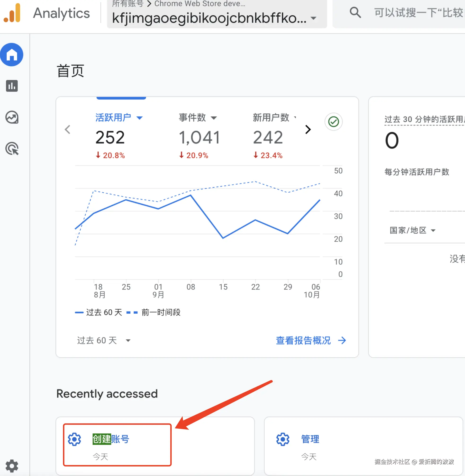Click the 首页 page title
This screenshot has height=476, width=465.
pos(70,71)
